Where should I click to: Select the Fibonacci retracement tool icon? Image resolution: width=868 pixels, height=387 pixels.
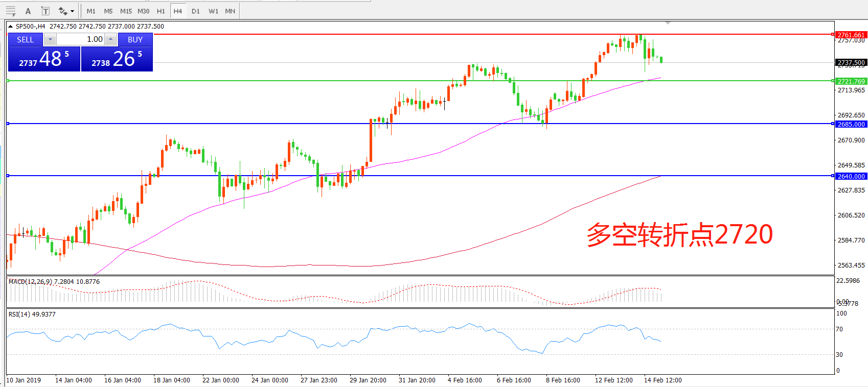click(x=11, y=11)
